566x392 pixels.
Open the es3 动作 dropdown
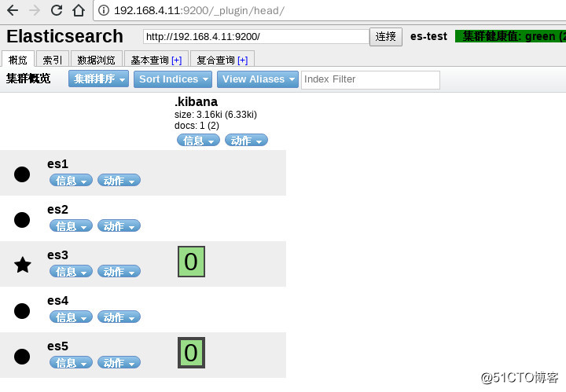click(119, 272)
